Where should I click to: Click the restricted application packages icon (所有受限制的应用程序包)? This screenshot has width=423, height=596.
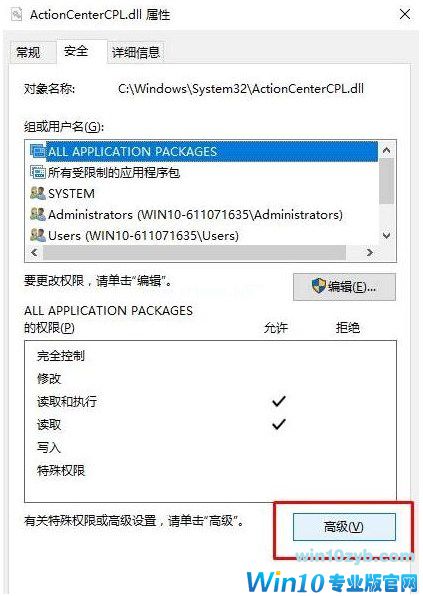coord(38,173)
